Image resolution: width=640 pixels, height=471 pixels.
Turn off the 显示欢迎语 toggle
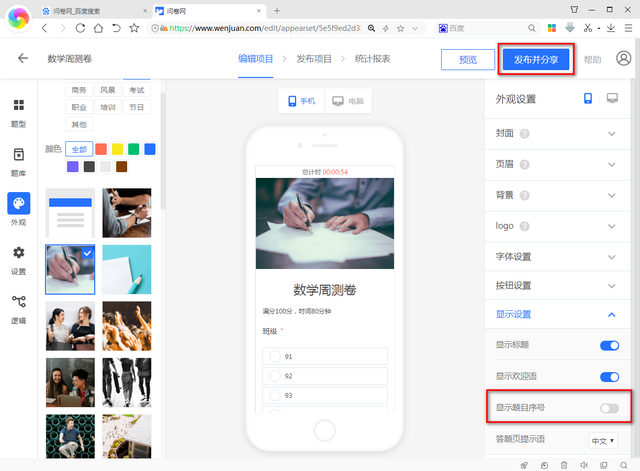coord(609,377)
